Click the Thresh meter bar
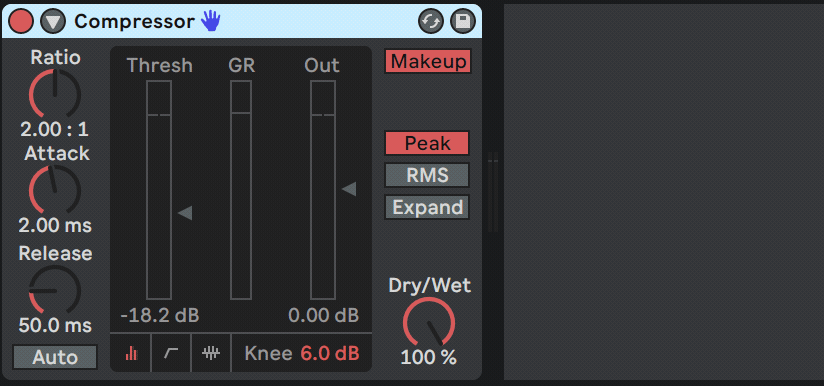Screen dimensions: 824x386 159,190
